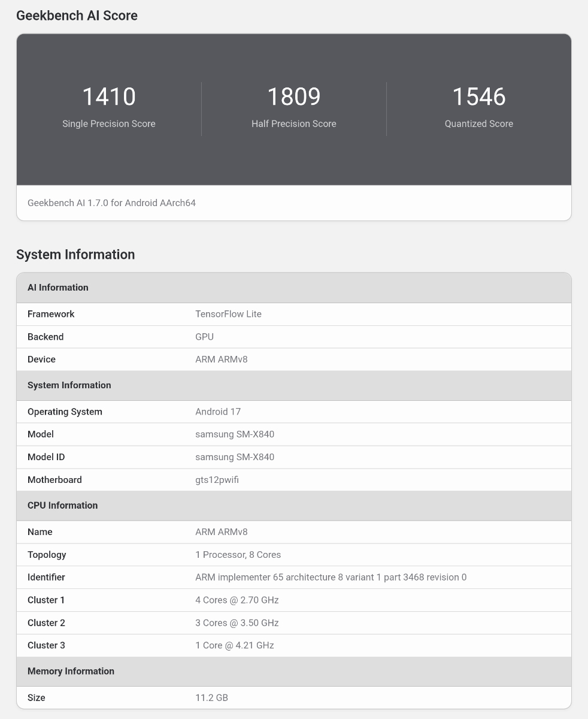588x719 pixels.
Task: Click 'samsung SM-X840' in the Model ID row
Action: point(235,457)
